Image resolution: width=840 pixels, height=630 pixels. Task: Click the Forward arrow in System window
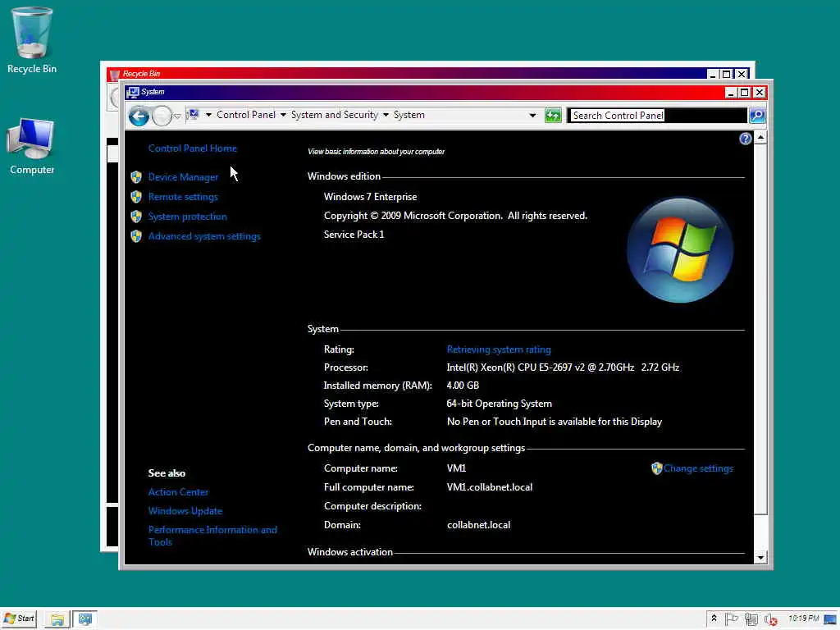point(162,115)
